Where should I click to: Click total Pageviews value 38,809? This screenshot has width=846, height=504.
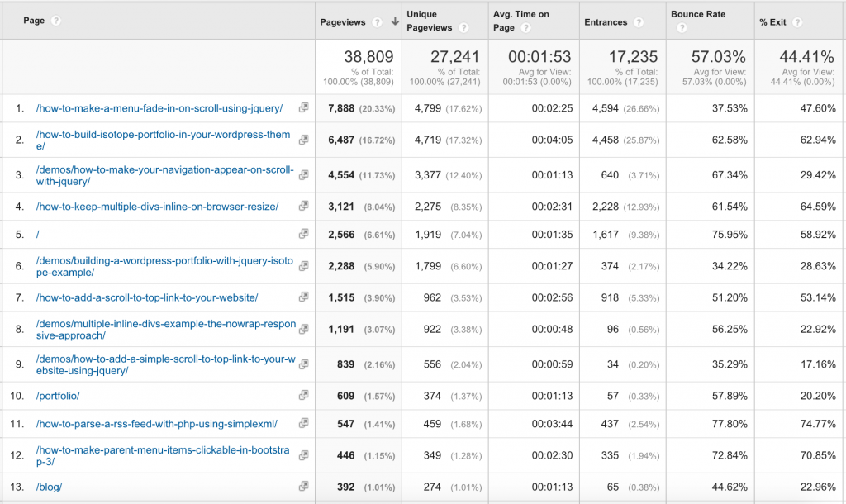(368, 57)
